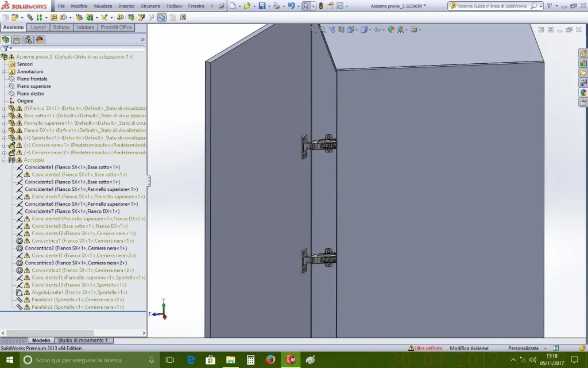The width and height of the screenshot is (588, 368).
Task: Select the DisplayManager color sphere tab
Action: tap(40, 40)
